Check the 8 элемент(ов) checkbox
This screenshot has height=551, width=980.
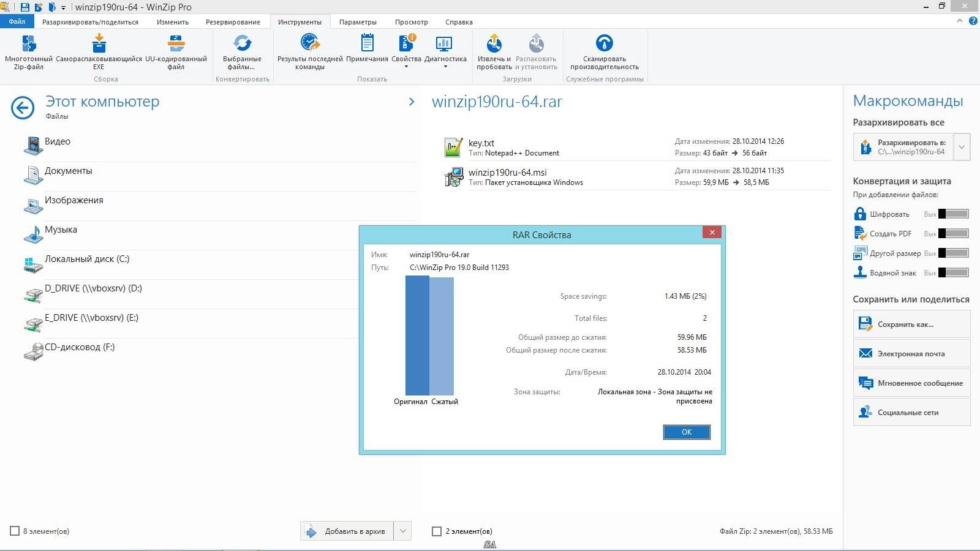(15, 531)
